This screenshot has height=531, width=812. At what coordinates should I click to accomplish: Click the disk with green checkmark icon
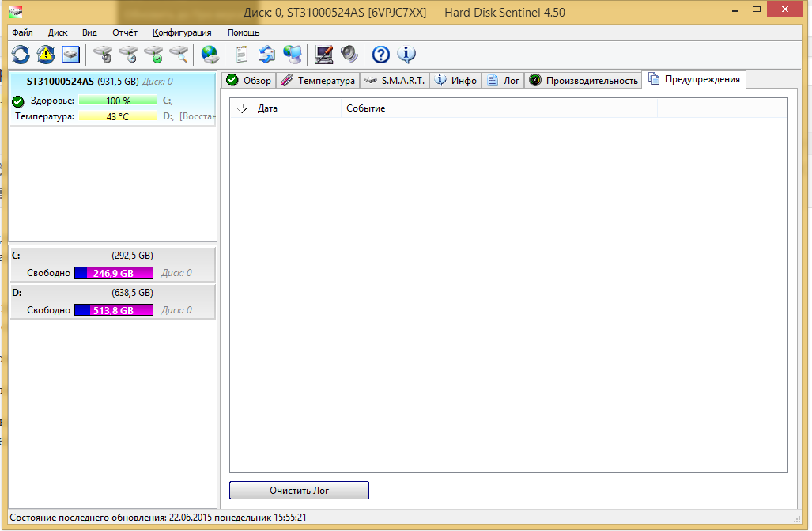point(153,55)
